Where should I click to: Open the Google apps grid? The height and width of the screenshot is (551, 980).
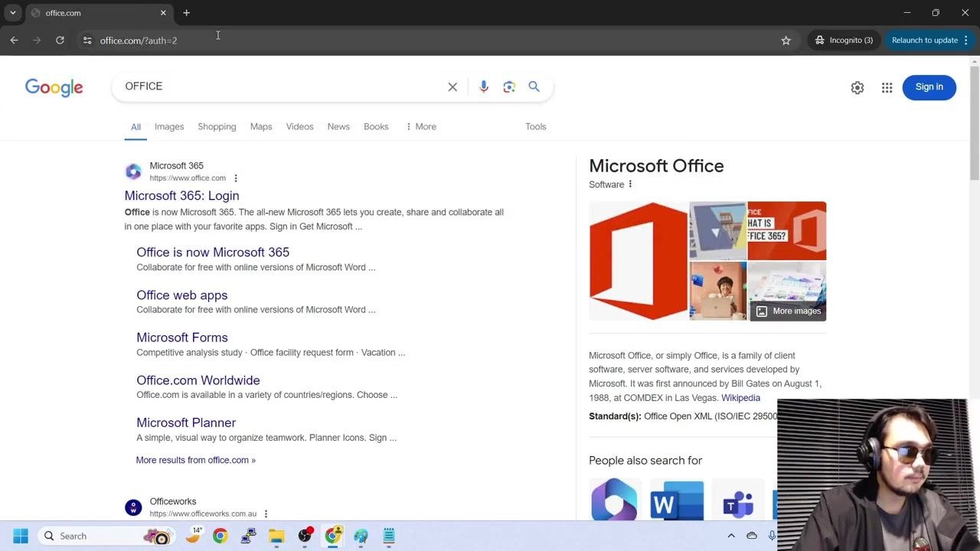pyautogui.click(x=887, y=88)
